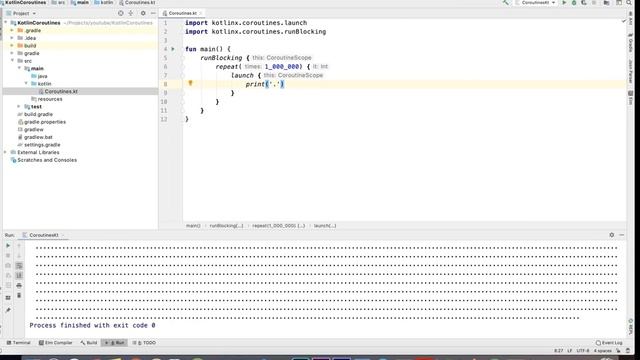Open the Event Log
The image size is (640, 360).
[x=609, y=343]
